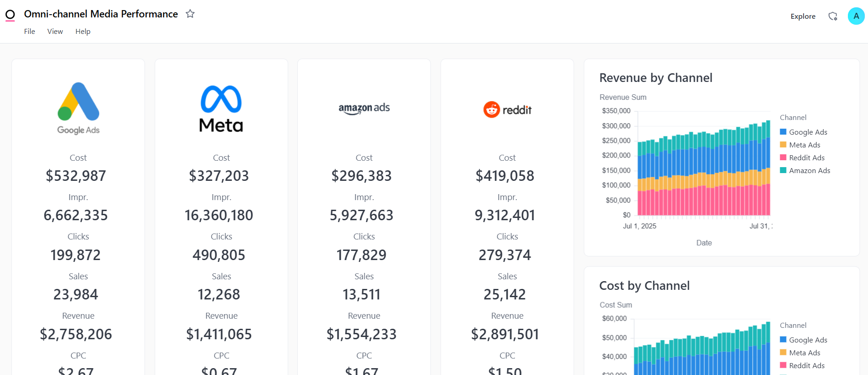Open the Help menu
The width and height of the screenshot is (868, 375).
83,31
